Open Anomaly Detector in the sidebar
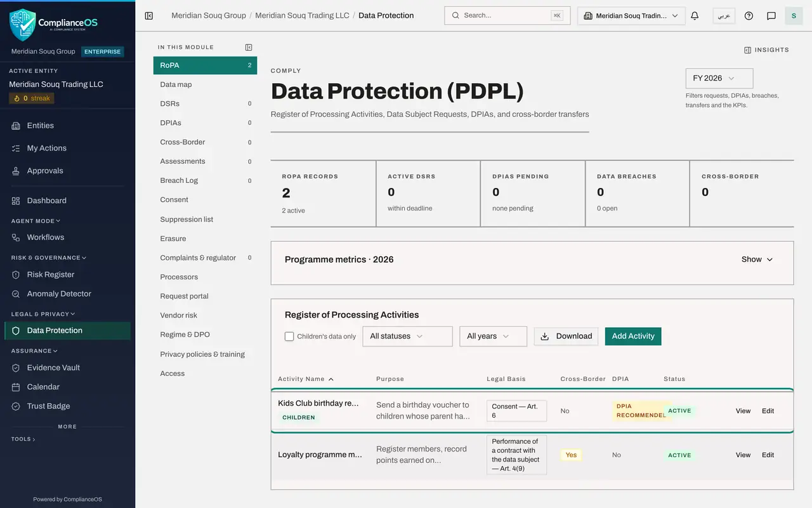The width and height of the screenshot is (812, 508). coord(67,294)
